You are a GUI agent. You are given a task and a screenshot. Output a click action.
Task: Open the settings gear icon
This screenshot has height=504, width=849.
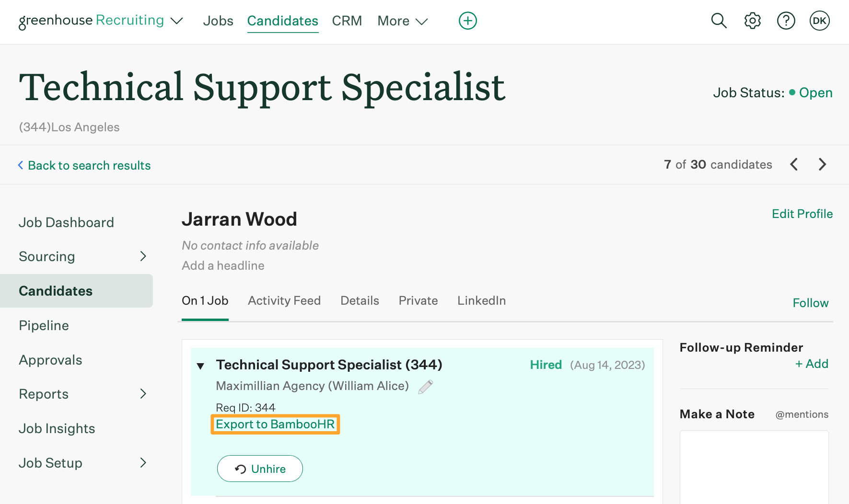point(752,21)
